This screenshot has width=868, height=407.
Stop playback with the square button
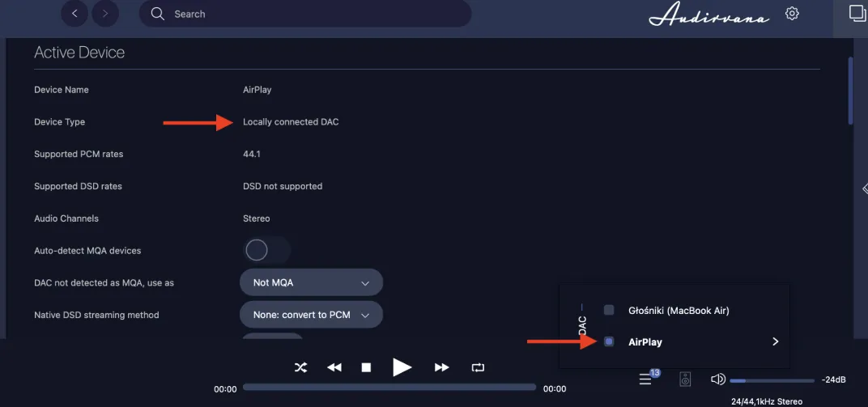[x=366, y=367]
